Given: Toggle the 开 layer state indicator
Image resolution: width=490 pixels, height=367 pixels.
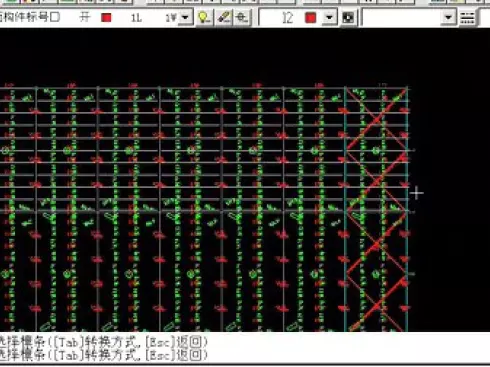Looking at the screenshot, I should point(85,17).
